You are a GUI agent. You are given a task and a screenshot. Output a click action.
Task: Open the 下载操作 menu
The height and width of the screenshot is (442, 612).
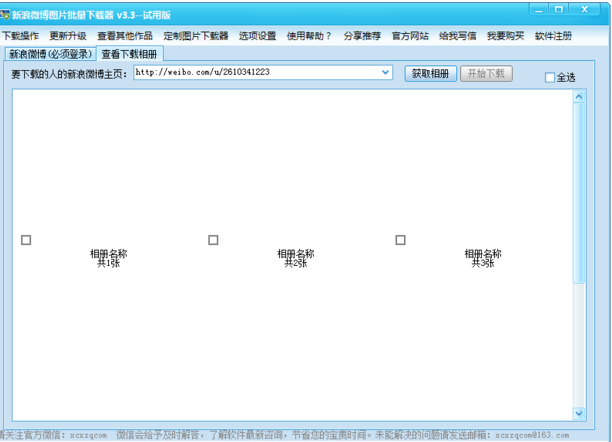pos(21,36)
